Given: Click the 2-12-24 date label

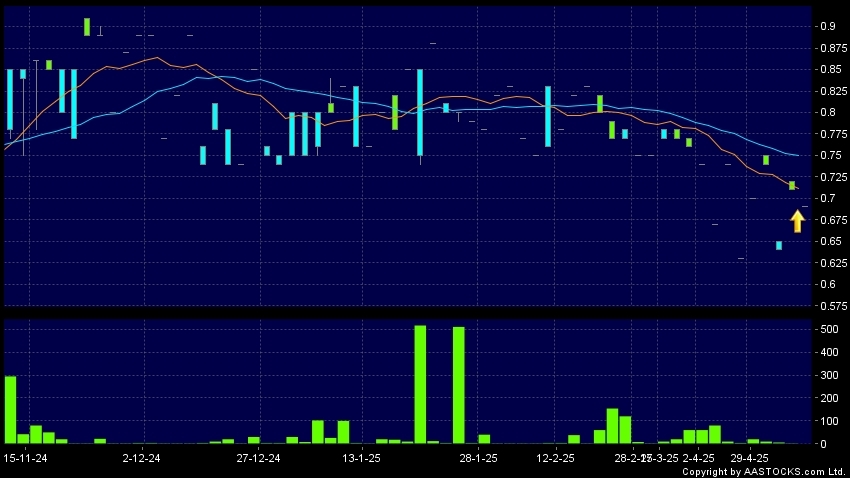Looking at the screenshot, I should [x=141, y=458].
